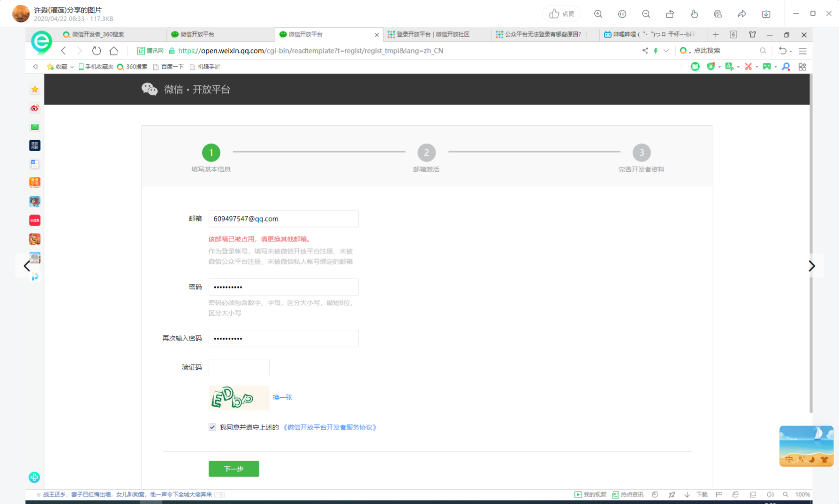Open the extensions manager grid icon

[803, 67]
